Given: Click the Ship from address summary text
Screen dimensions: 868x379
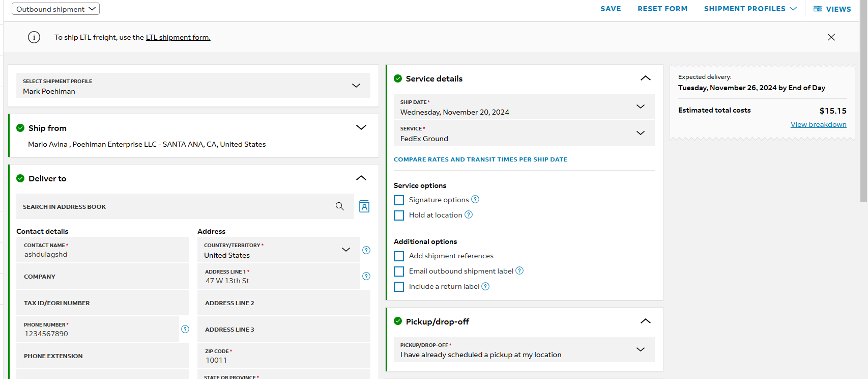Looking at the screenshot, I should point(147,144).
